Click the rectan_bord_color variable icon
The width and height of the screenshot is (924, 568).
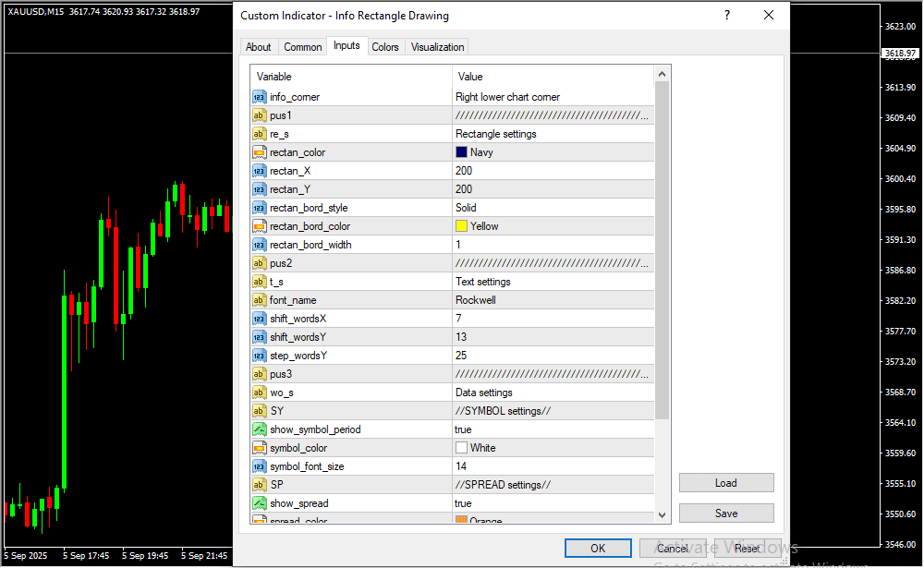click(259, 226)
